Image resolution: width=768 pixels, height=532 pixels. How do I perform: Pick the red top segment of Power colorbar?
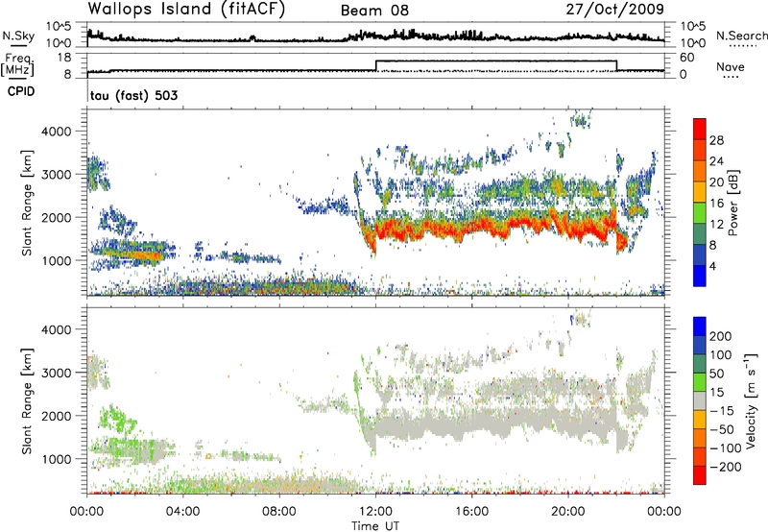point(700,129)
